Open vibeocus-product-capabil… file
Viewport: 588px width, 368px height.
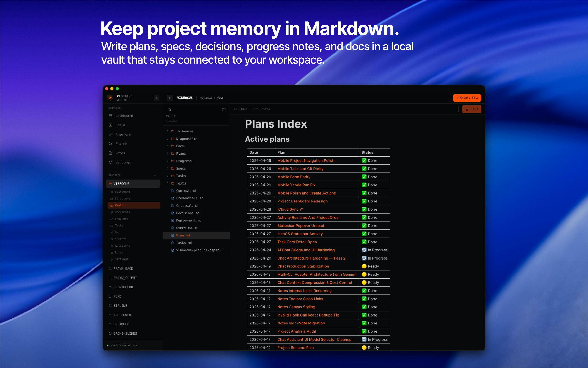pos(196,250)
